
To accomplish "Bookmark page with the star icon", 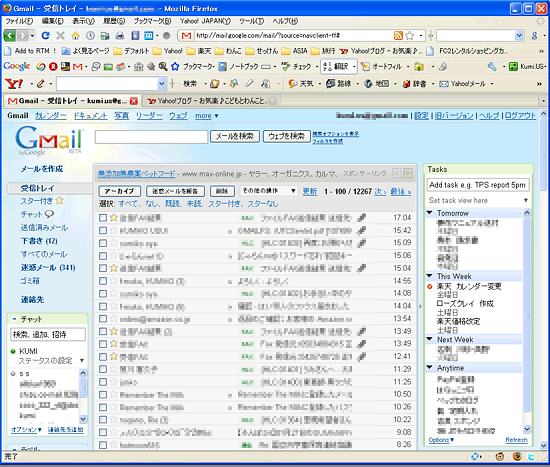I will point(410,35).
